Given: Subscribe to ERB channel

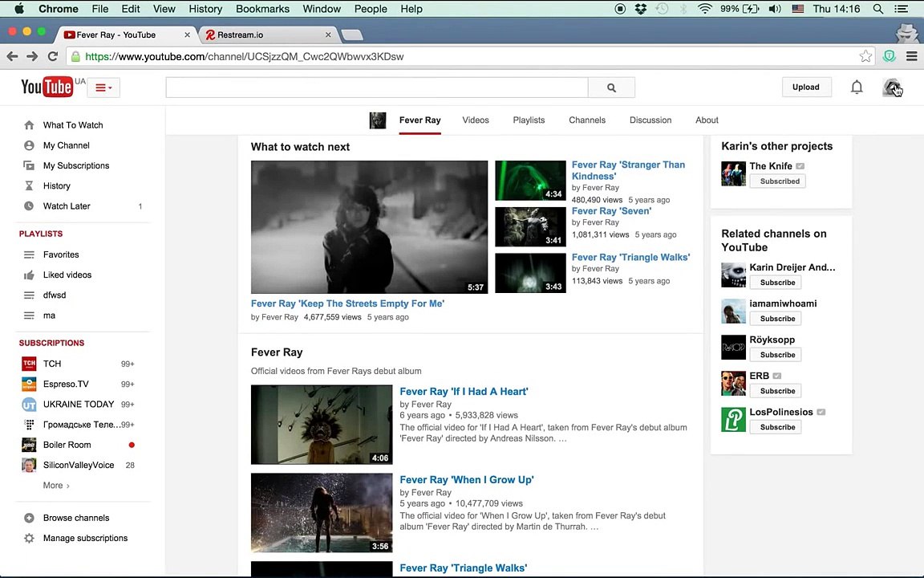Looking at the screenshot, I should pyautogui.click(x=775, y=391).
